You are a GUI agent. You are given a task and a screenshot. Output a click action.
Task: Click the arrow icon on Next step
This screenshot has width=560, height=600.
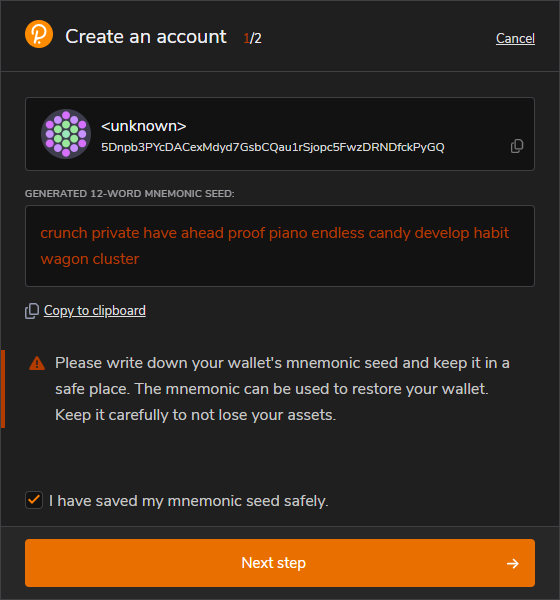coord(513,563)
